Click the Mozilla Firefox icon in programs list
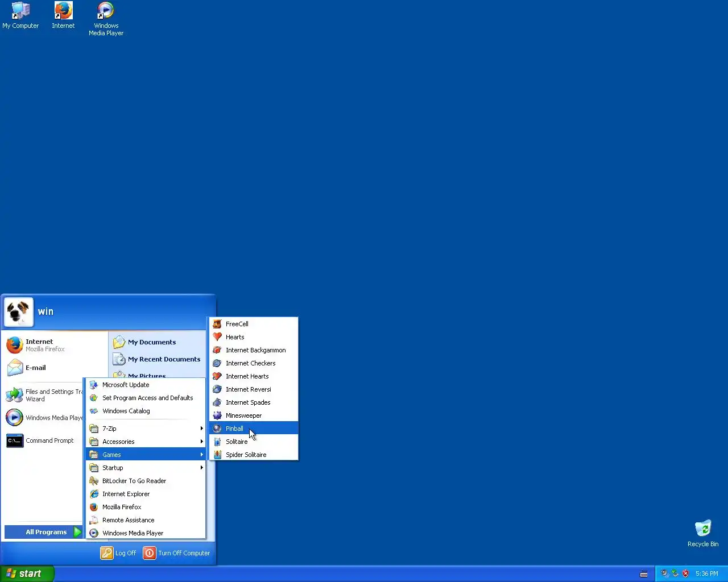 [94, 507]
